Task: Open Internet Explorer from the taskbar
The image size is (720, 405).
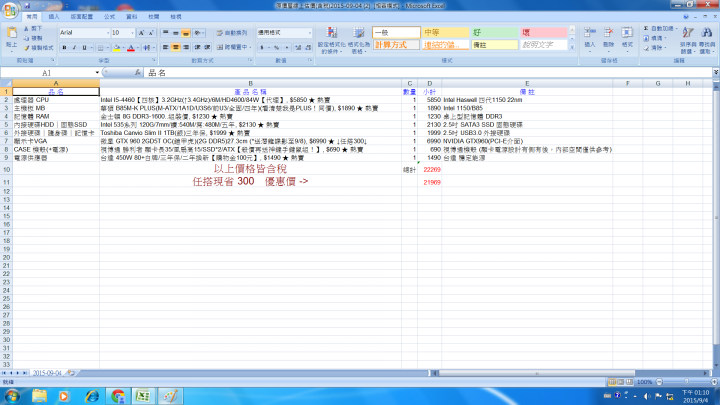Action: (92, 396)
